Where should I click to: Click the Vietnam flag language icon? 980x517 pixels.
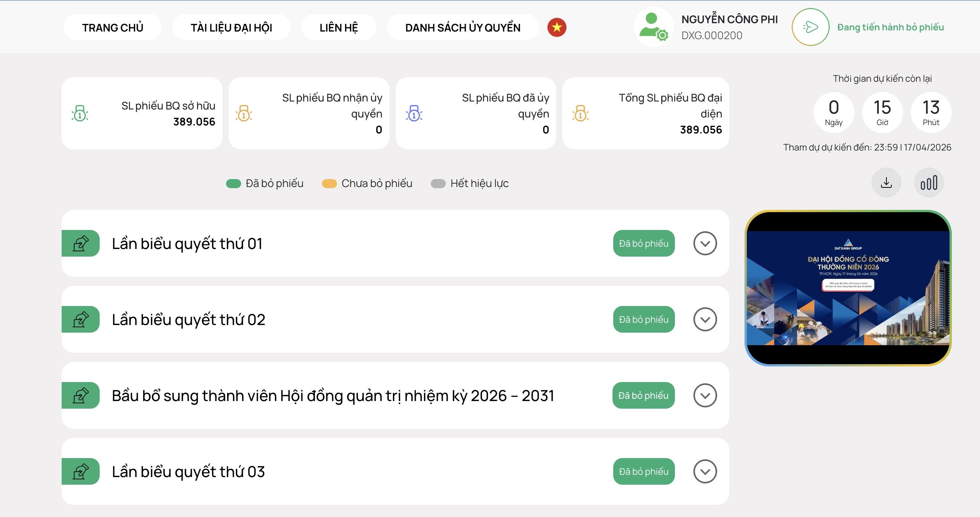(557, 27)
